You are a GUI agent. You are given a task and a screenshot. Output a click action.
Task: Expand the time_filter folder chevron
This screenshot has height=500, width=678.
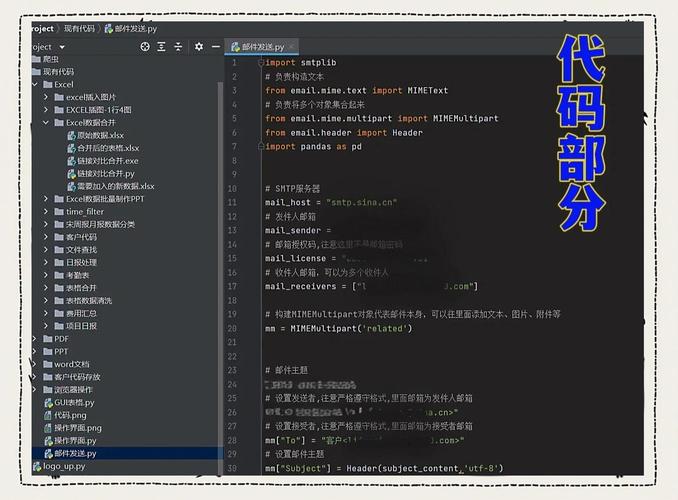tap(46, 212)
